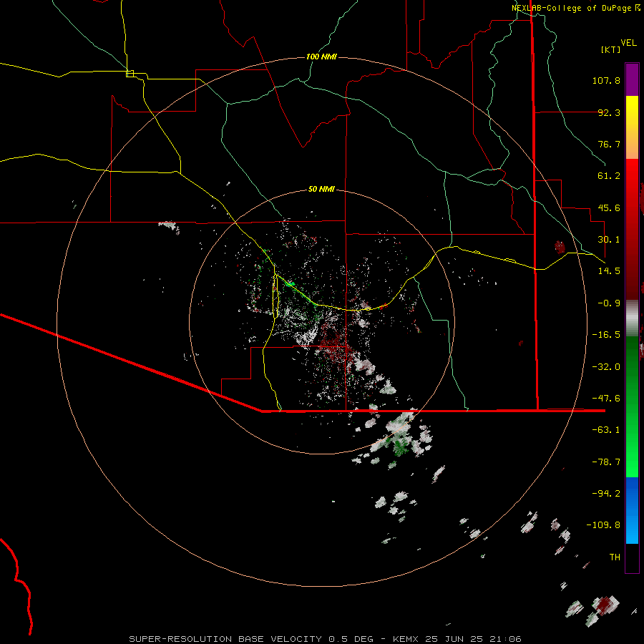Click the blue segment of the color bar
The image size is (644, 644).
632,510
